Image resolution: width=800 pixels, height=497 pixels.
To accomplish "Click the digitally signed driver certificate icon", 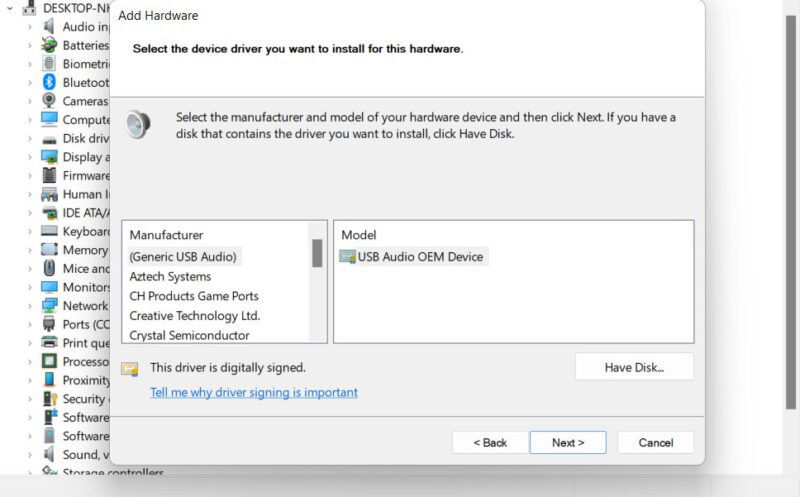I will click(x=130, y=368).
